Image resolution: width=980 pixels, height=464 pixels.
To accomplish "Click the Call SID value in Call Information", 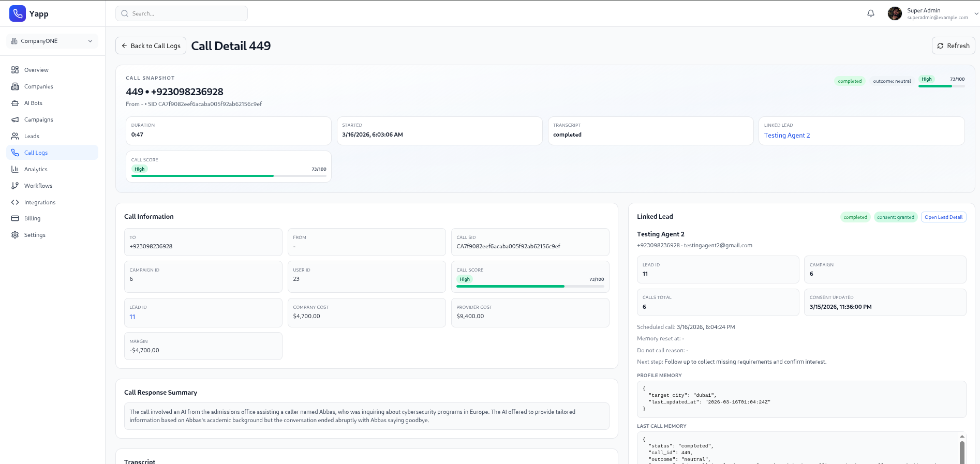I will tap(508, 246).
